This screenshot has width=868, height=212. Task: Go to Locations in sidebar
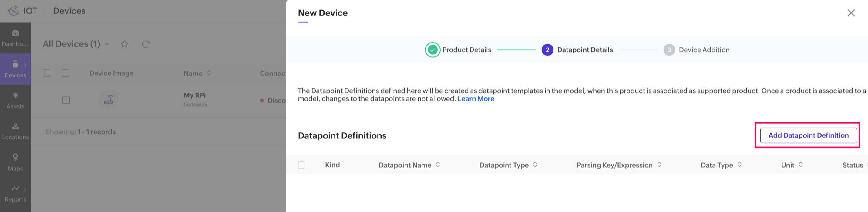[15, 131]
